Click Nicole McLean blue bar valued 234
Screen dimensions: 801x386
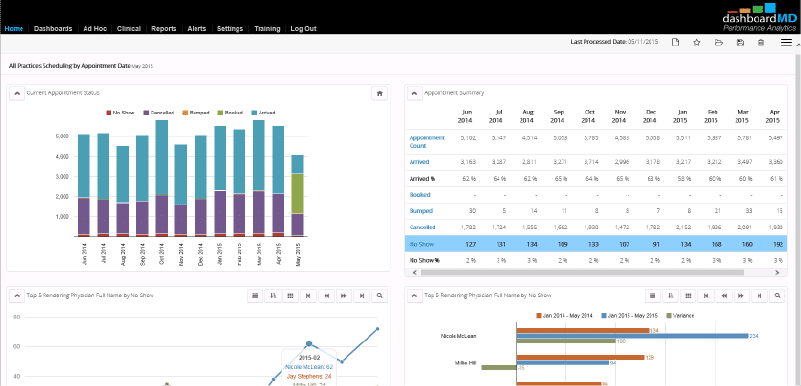tap(632, 336)
